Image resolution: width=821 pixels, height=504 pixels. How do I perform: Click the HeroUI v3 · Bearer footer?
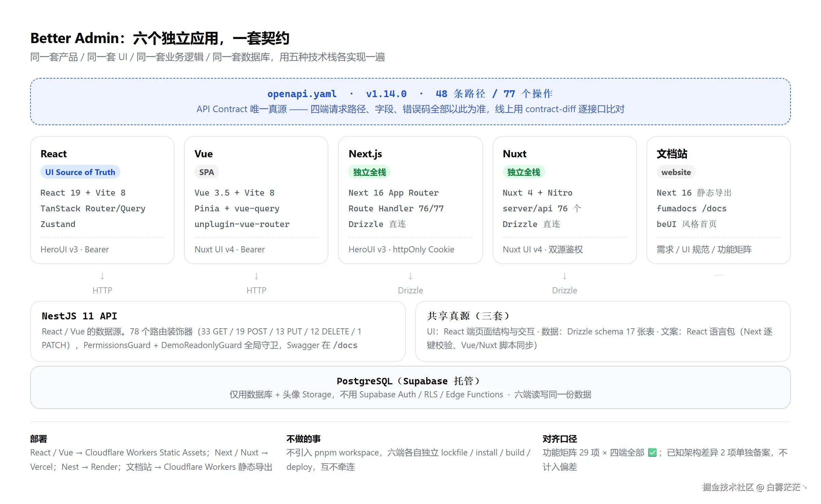[x=75, y=249]
